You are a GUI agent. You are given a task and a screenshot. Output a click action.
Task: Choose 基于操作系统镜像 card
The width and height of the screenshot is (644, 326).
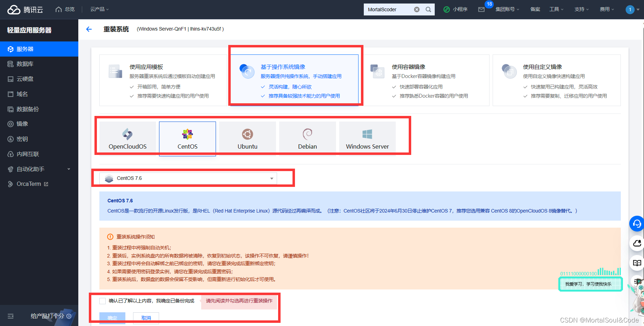coord(294,80)
